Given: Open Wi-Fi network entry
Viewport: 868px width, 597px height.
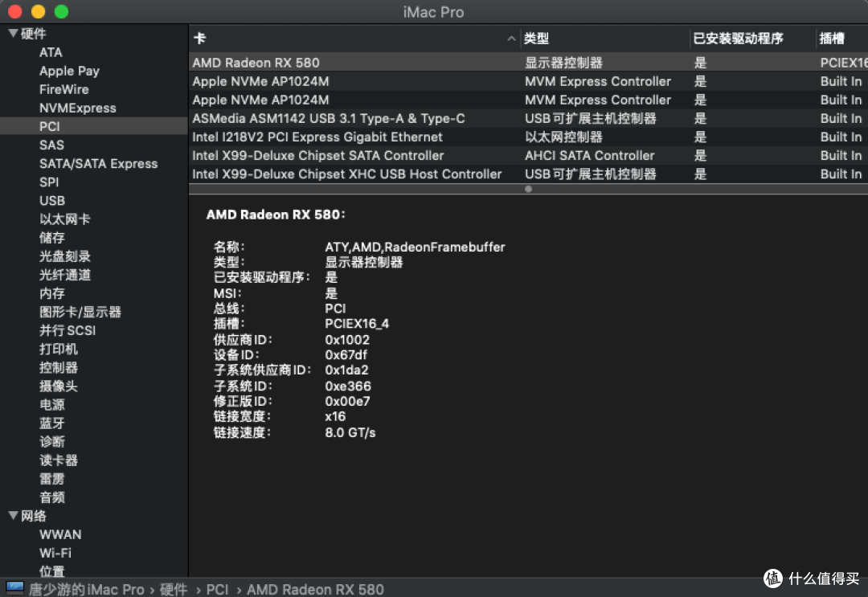Looking at the screenshot, I should coord(55,553).
